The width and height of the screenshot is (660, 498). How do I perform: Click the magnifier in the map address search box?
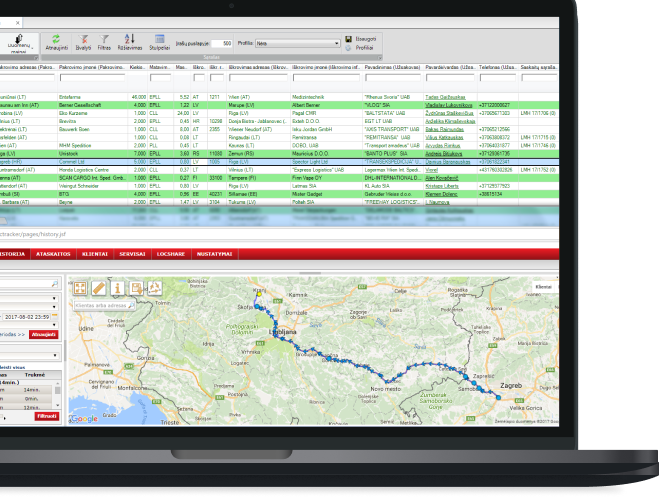tap(131, 305)
